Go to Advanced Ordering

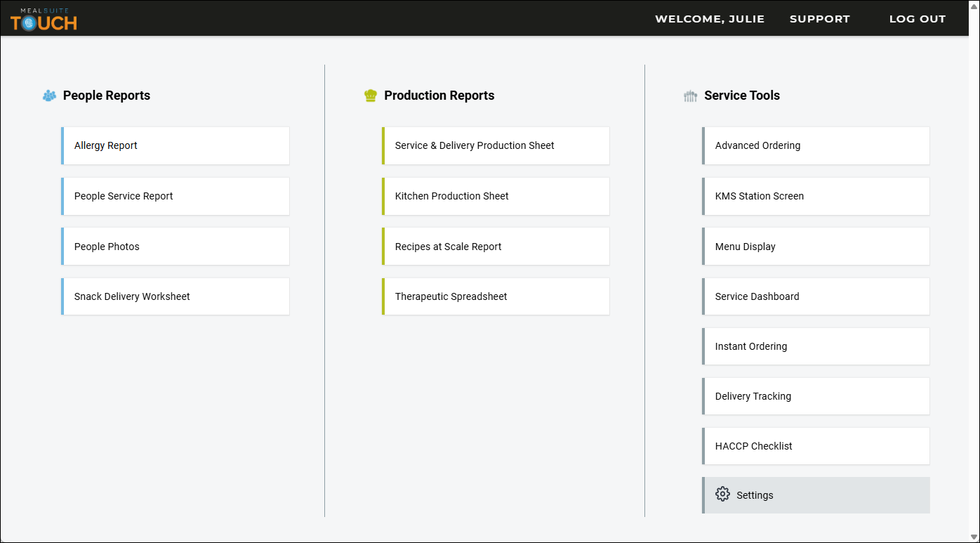pos(816,145)
